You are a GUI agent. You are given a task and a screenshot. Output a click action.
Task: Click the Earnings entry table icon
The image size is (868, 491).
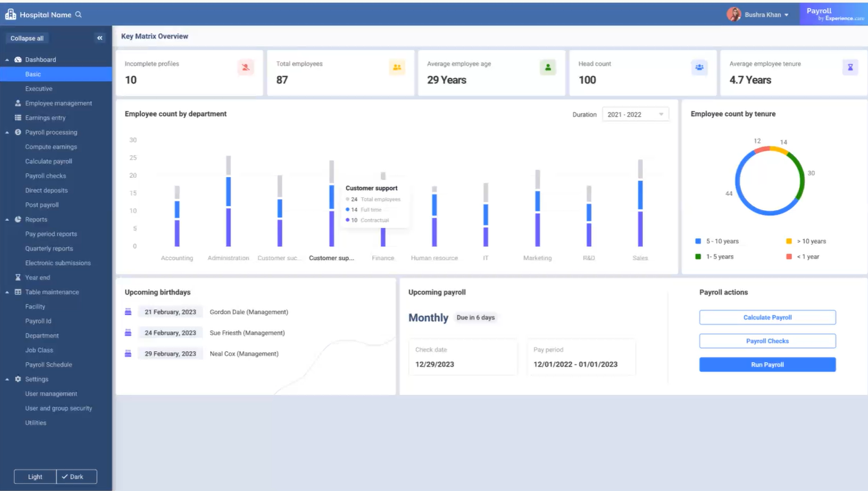[18, 118]
